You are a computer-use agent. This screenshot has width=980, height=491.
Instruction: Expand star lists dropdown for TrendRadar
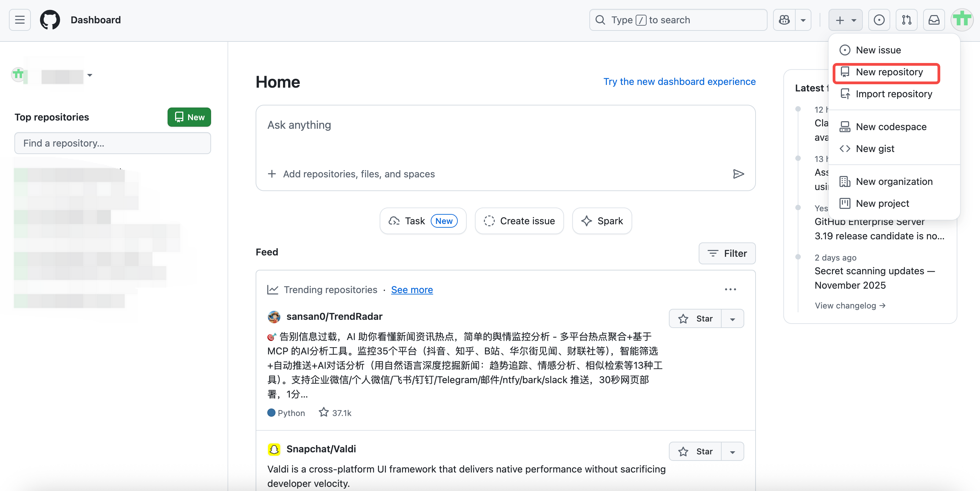coord(733,319)
